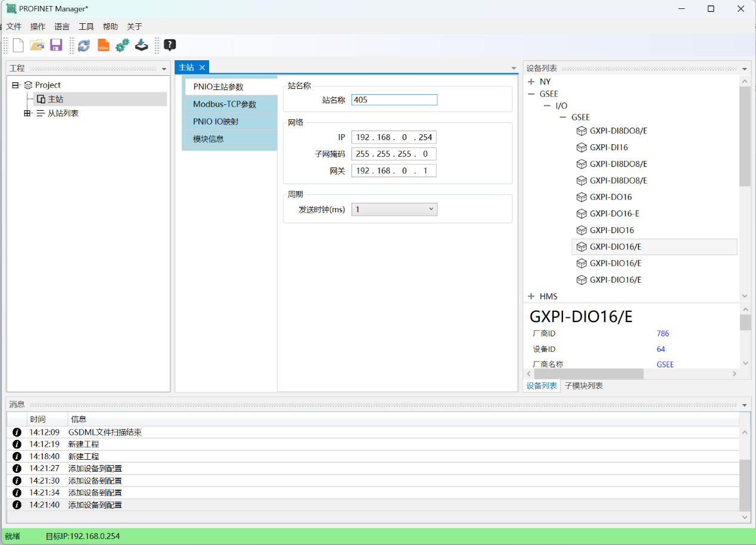This screenshot has height=545, width=756.
Task: Open an existing project folder
Action: coord(37,45)
